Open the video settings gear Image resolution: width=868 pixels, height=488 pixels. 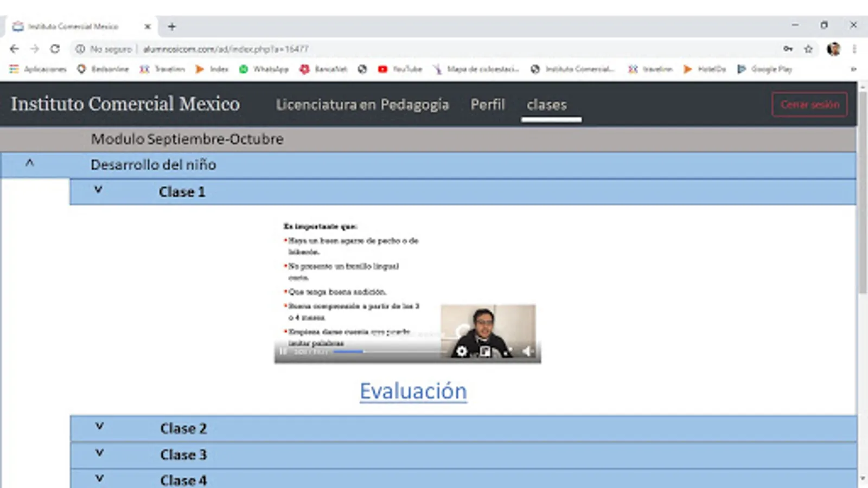click(x=462, y=351)
